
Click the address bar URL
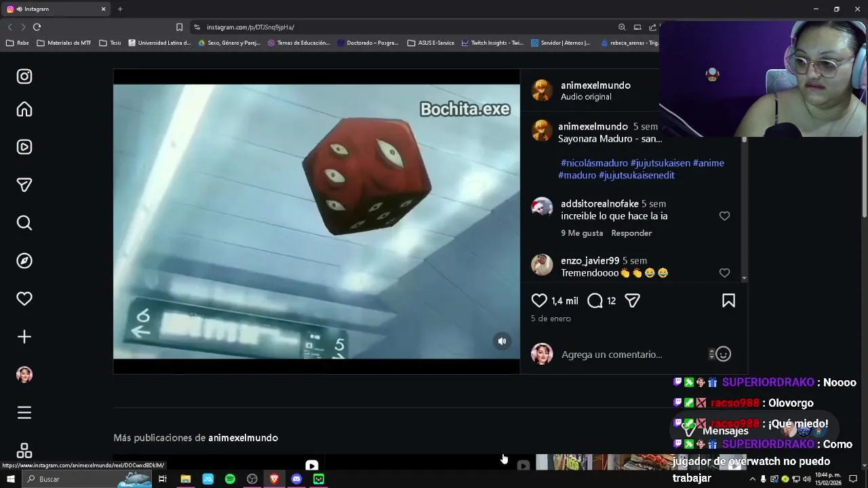pos(250,27)
